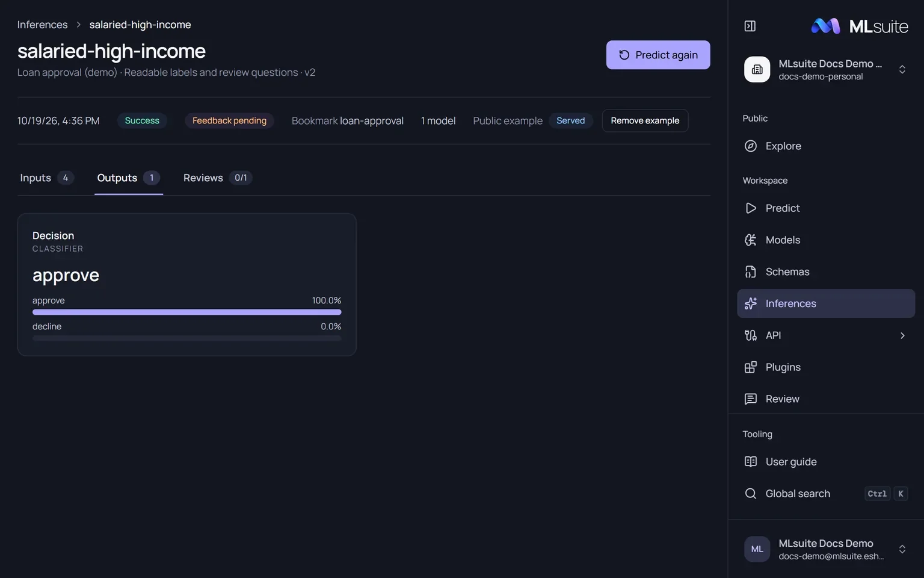The image size is (924, 578).
Task: Click the large approve result text
Action: pyautogui.click(x=66, y=275)
